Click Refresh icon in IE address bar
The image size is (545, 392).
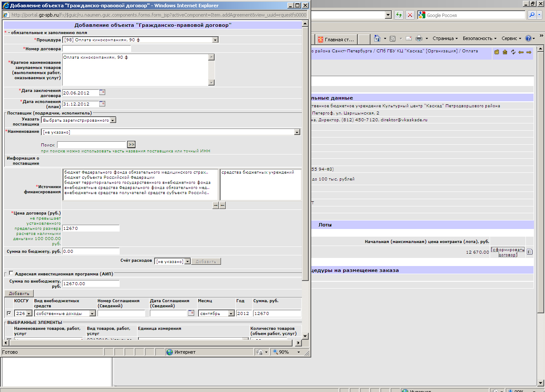399,15
